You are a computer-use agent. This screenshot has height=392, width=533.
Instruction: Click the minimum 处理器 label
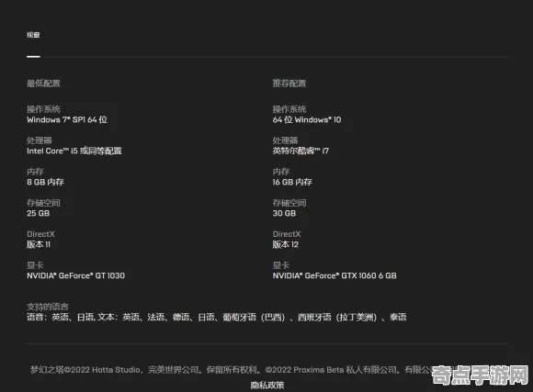pyautogui.click(x=40, y=140)
